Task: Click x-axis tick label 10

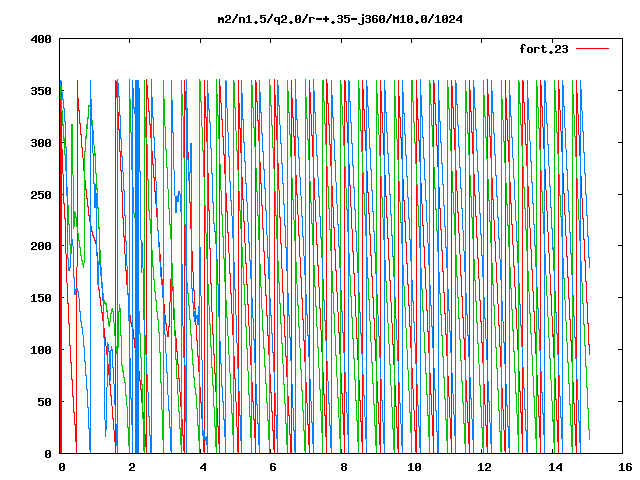Action: [x=414, y=467]
